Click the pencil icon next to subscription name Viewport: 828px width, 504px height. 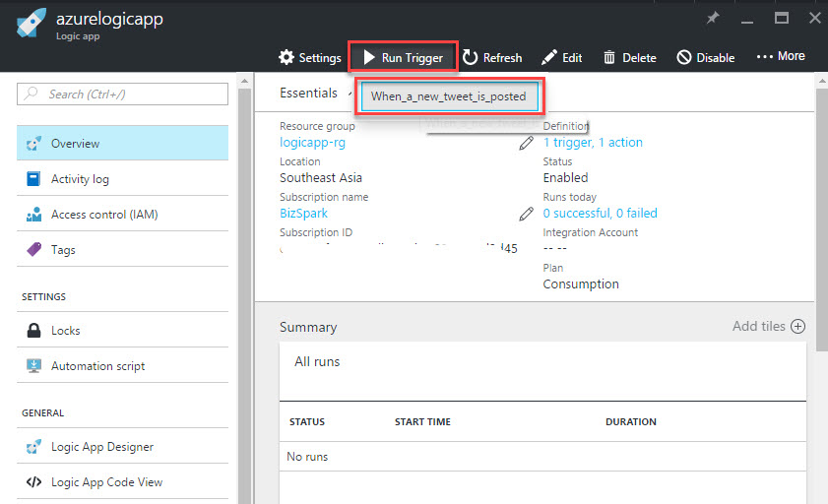tap(526, 214)
